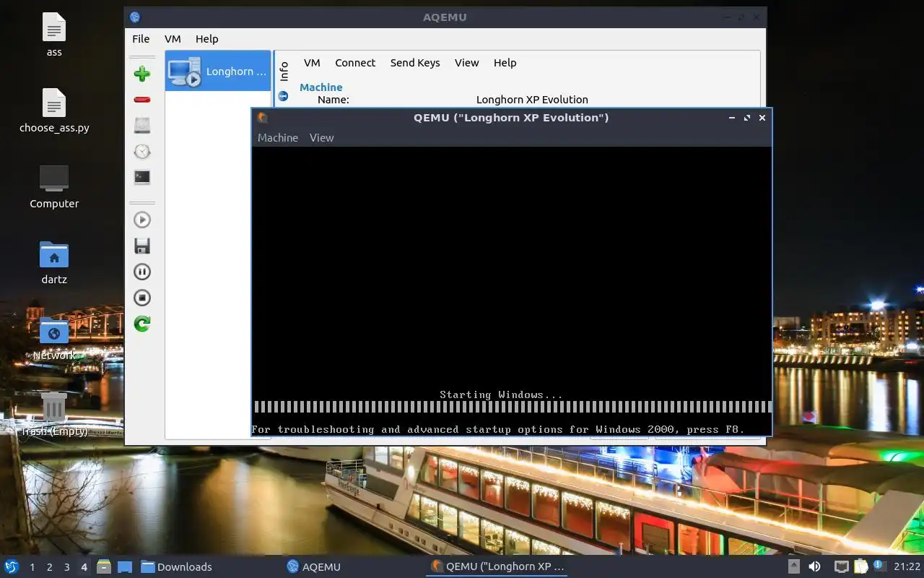Image resolution: width=924 pixels, height=578 pixels.
Task: Start the VM with the play button
Action: coord(142,220)
